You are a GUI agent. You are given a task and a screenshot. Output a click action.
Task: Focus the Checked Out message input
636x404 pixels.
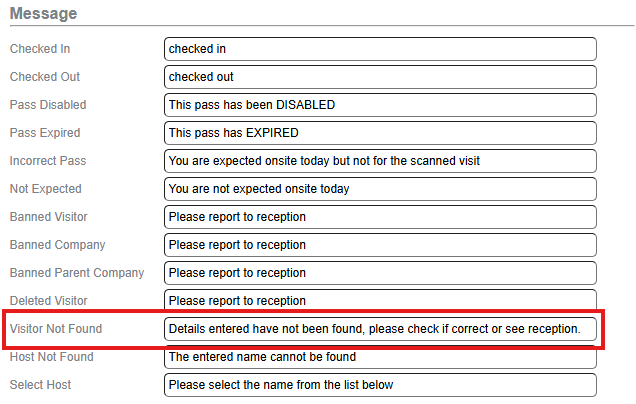(380, 77)
